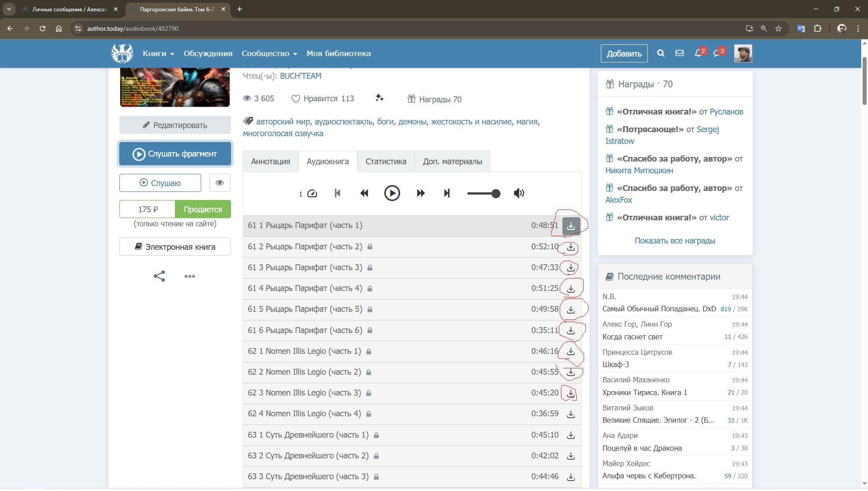Open private messages envelope icon

tap(679, 53)
